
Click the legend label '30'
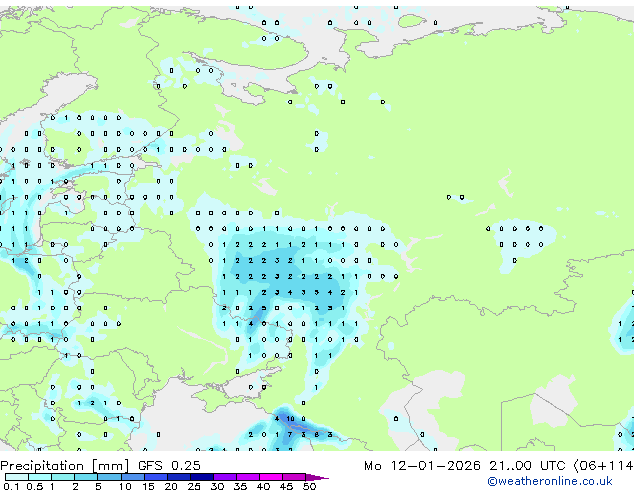pos(217,486)
